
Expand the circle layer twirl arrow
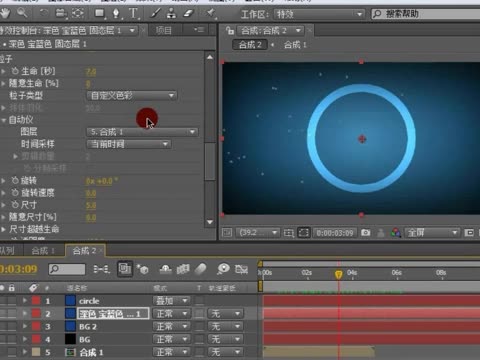click(25, 301)
